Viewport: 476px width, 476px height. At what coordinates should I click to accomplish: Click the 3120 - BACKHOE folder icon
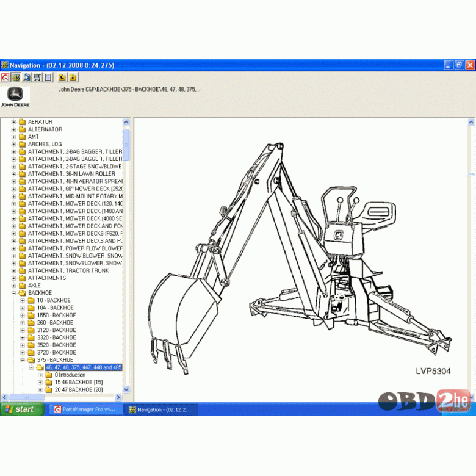[31, 330]
